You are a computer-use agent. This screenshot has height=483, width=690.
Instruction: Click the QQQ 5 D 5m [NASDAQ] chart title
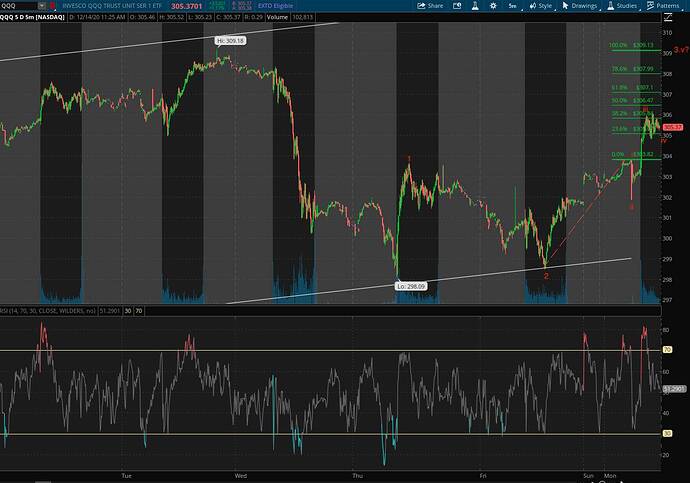pyautogui.click(x=33, y=17)
